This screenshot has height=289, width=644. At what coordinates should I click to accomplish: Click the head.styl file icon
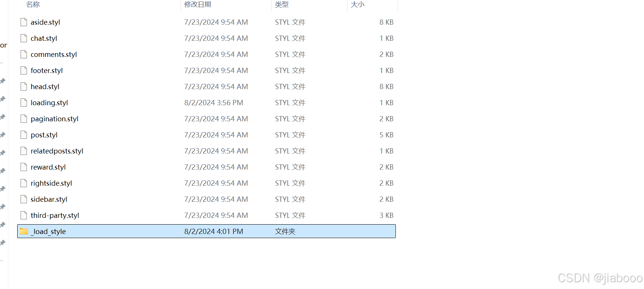[x=24, y=86]
